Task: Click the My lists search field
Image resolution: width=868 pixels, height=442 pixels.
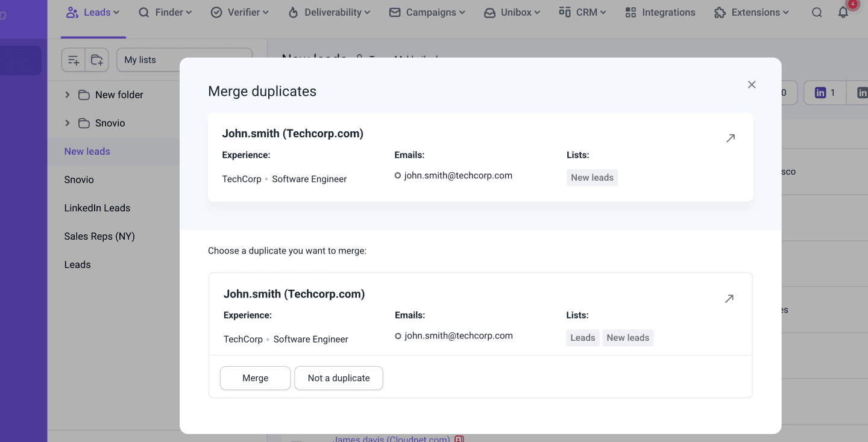Action: (x=184, y=60)
